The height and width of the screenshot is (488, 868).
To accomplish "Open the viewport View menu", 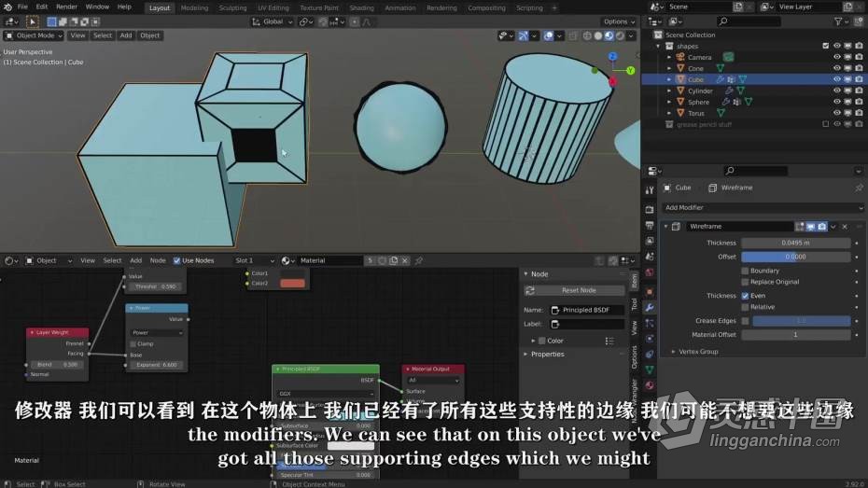I will (x=77, y=35).
